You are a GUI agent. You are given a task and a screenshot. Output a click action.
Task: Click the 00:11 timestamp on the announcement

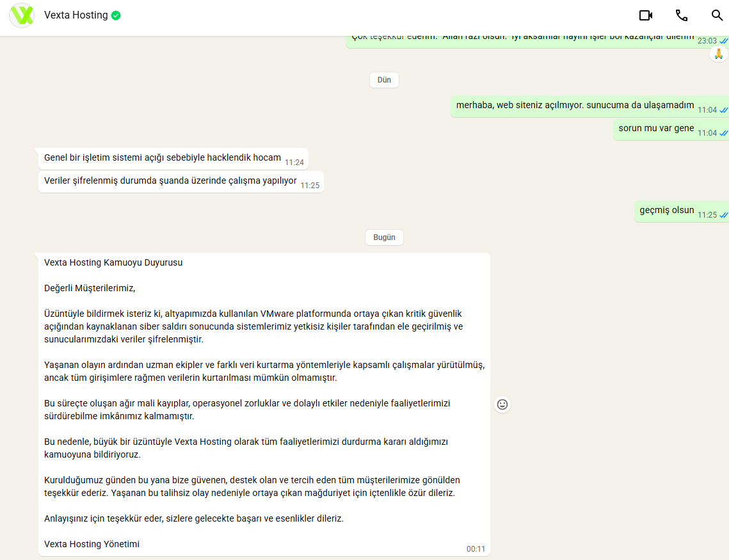tap(476, 549)
